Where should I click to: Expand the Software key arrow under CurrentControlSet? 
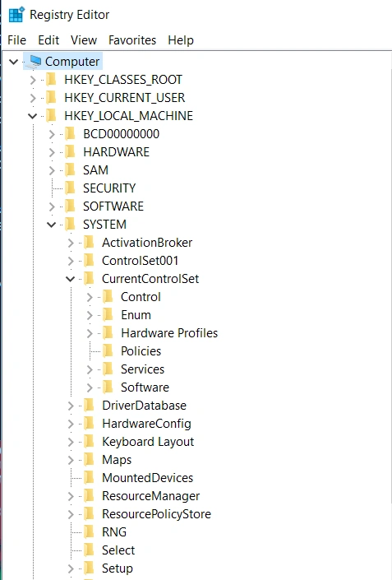90,387
